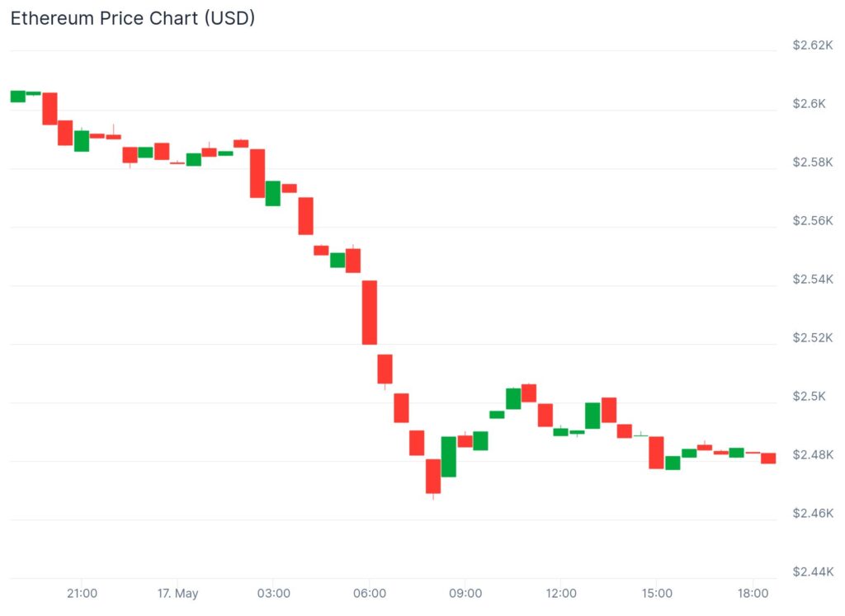
Task: Click the 12:00 time axis label
Action: 561,594
